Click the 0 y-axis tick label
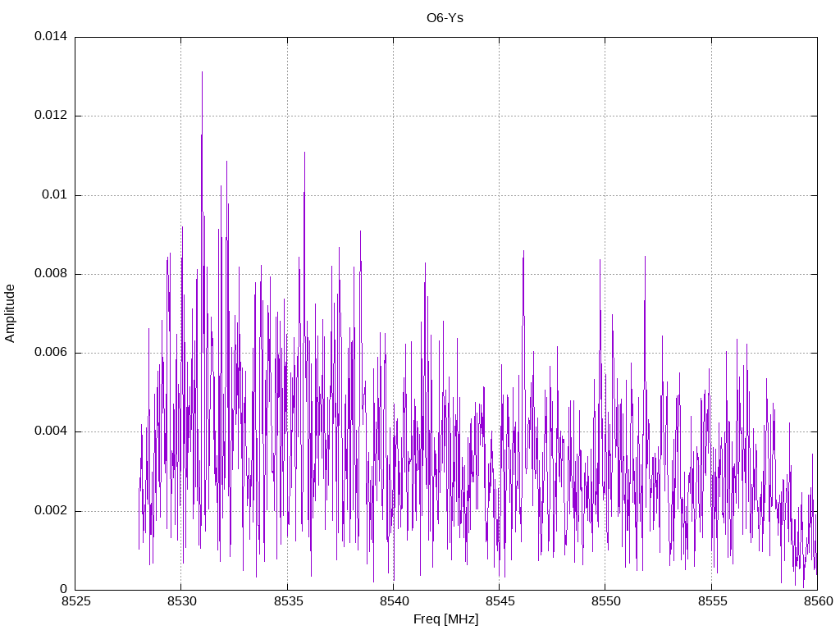 click(x=64, y=589)
